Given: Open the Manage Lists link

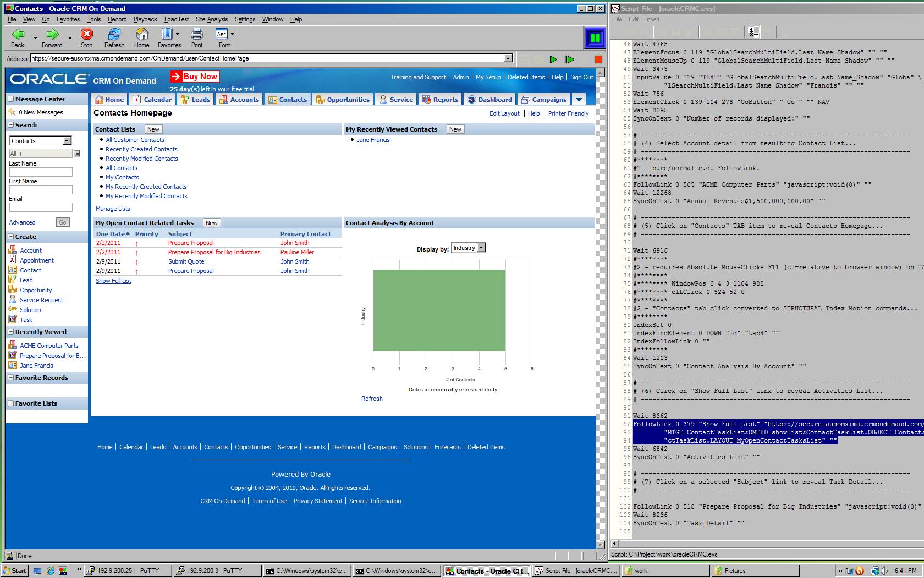Looking at the screenshot, I should [x=113, y=209].
